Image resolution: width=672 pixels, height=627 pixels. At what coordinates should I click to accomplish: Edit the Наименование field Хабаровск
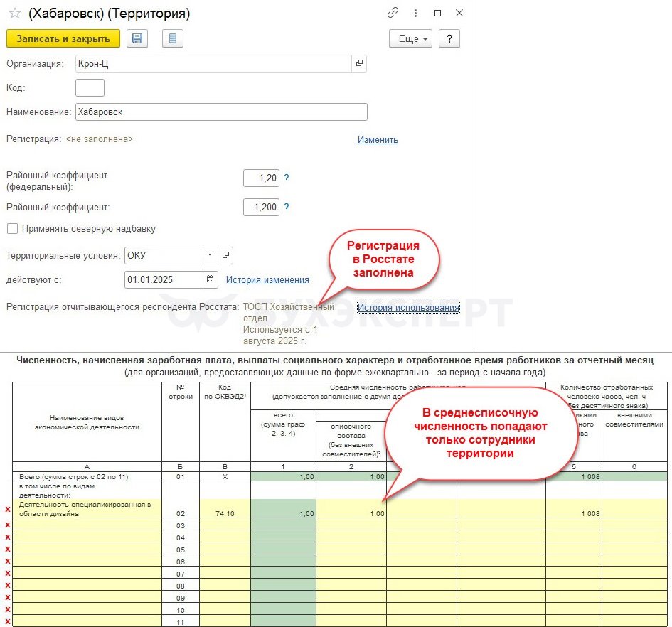click(x=221, y=112)
